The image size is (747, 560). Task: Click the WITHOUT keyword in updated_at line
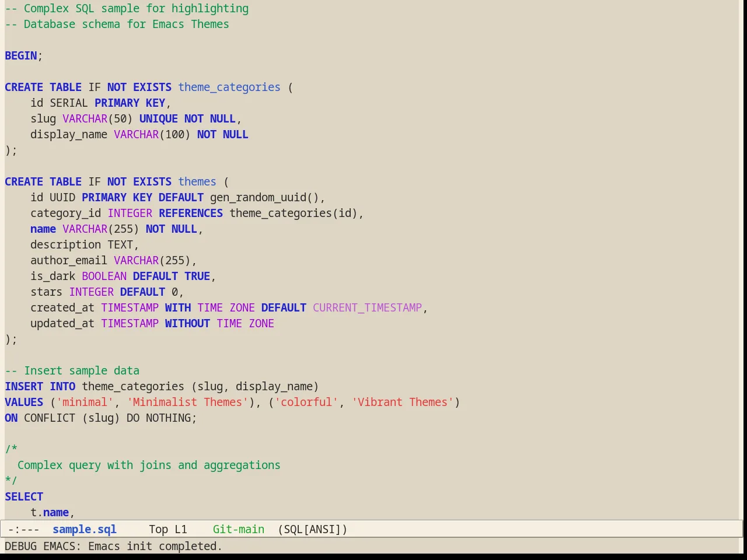(x=187, y=323)
